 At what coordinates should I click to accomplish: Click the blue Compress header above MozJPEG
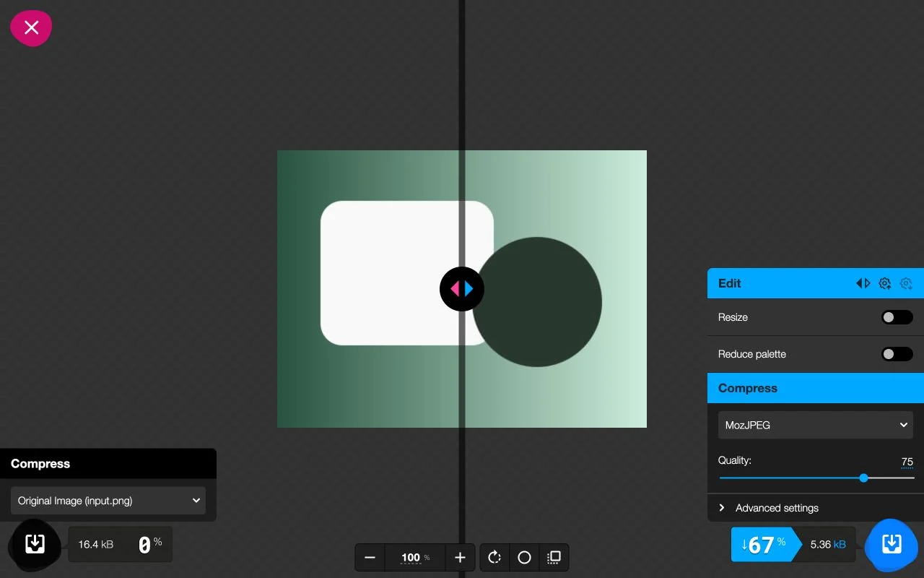[816, 388]
